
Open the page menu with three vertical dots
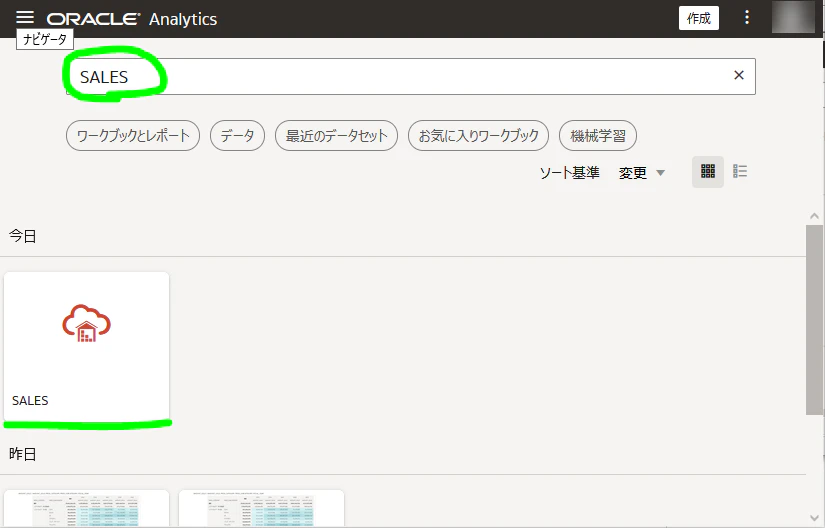pos(747,18)
